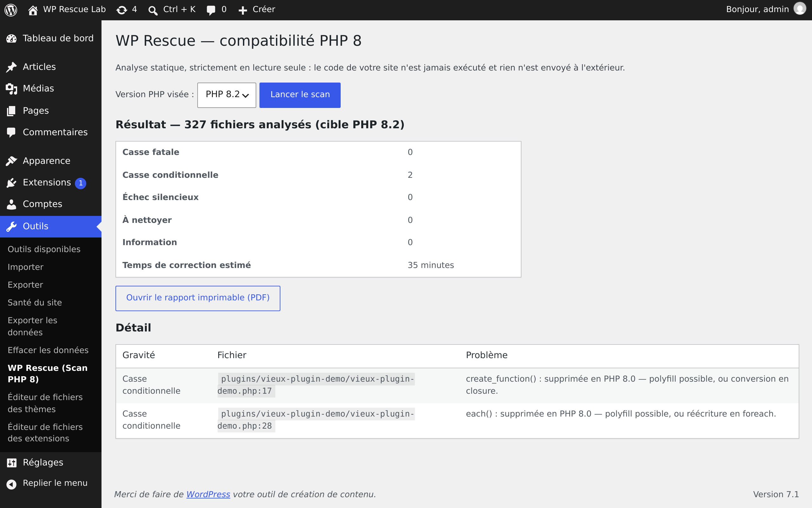The image size is (812, 508).
Task: Click the Casse fatale row label
Action: pyautogui.click(x=151, y=152)
